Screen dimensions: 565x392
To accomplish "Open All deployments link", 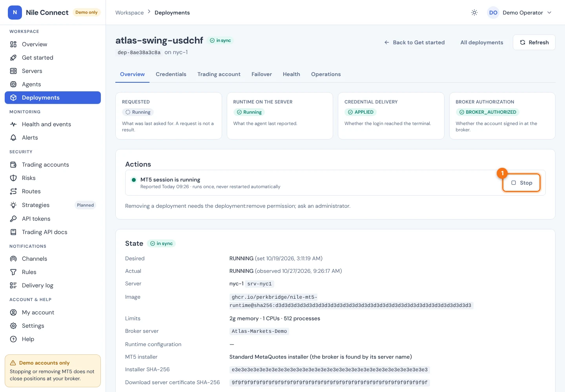I will (482, 42).
